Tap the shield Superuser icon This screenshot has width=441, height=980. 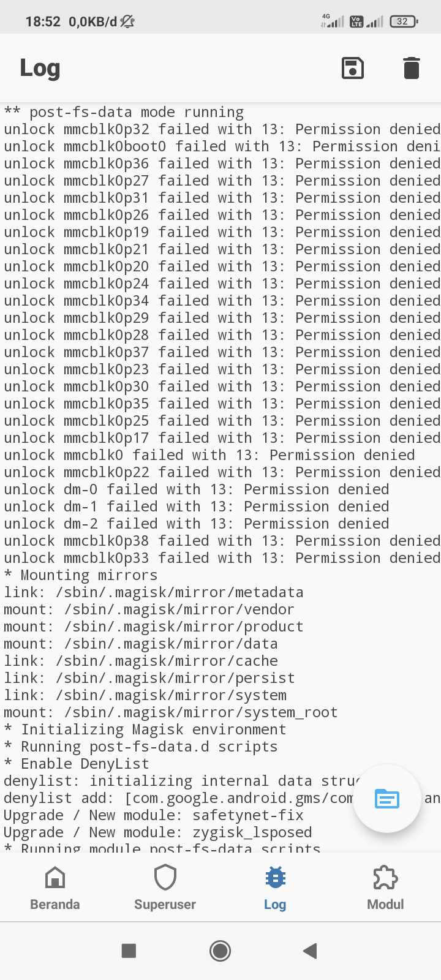[x=165, y=877]
